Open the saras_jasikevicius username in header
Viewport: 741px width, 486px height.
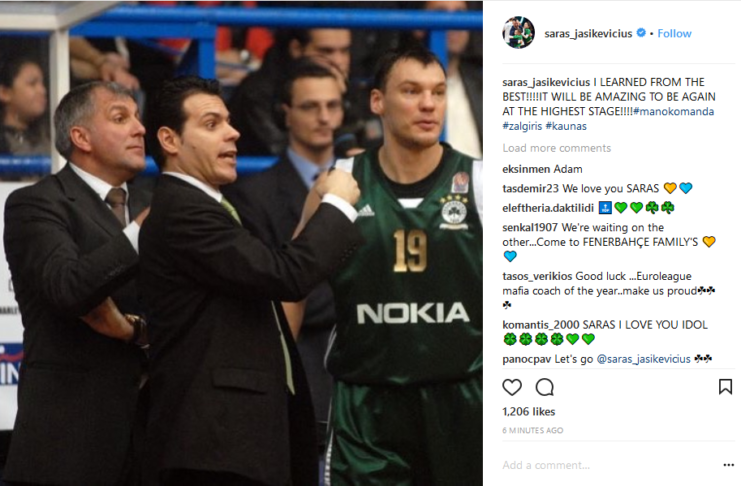[588, 34]
